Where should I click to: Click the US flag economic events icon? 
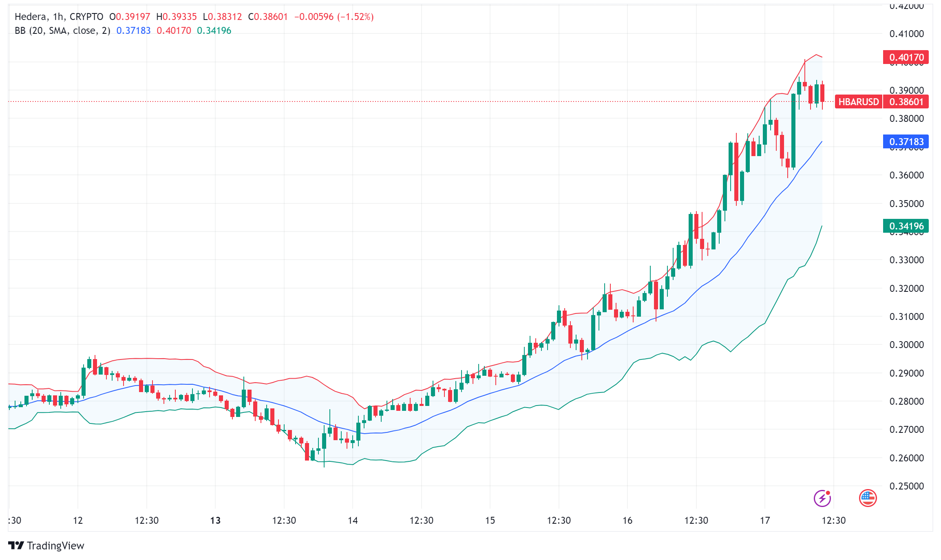click(x=868, y=498)
